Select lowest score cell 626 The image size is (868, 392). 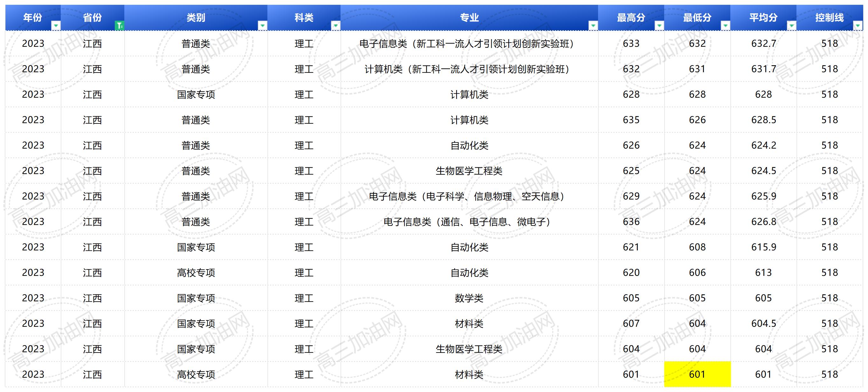coord(697,120)
